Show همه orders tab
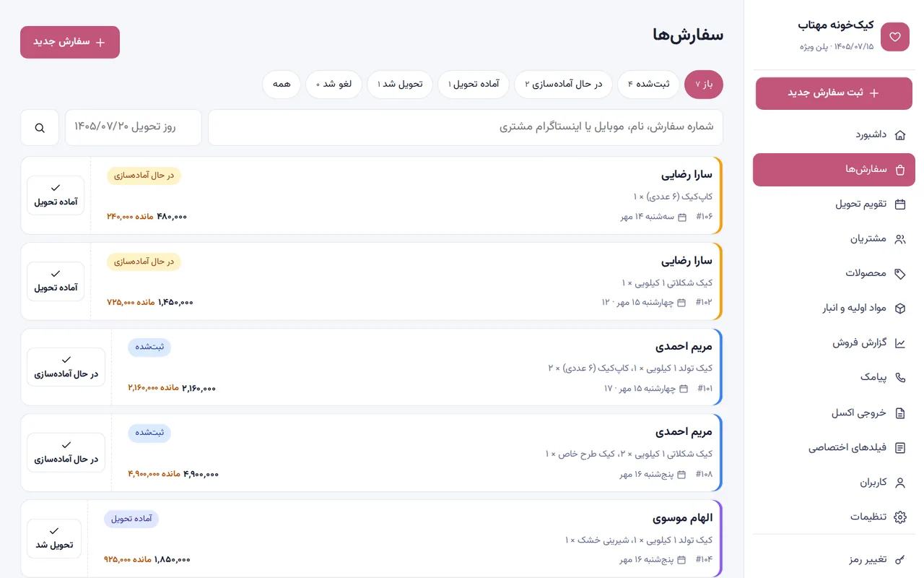This screenshot has height=578, width=924. pos(282,85)
